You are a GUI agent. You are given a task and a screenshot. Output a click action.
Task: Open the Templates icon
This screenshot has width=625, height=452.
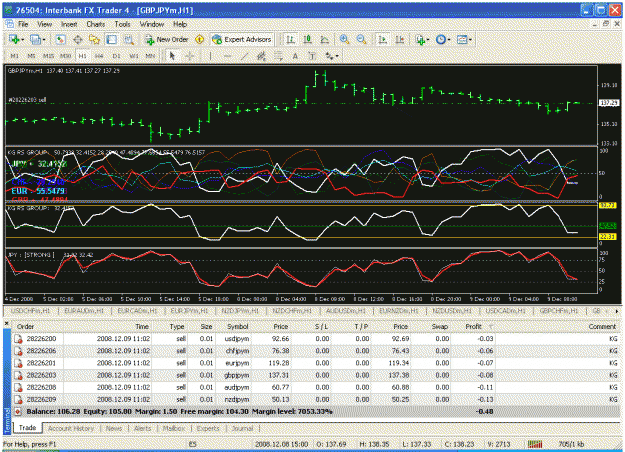(x=462, y=39)
